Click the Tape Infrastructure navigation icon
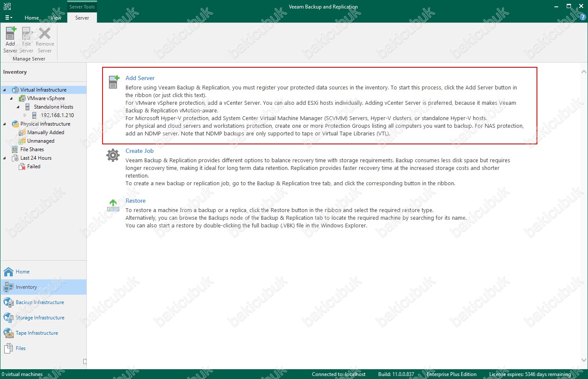588x379 pixels. pos(9,333)
